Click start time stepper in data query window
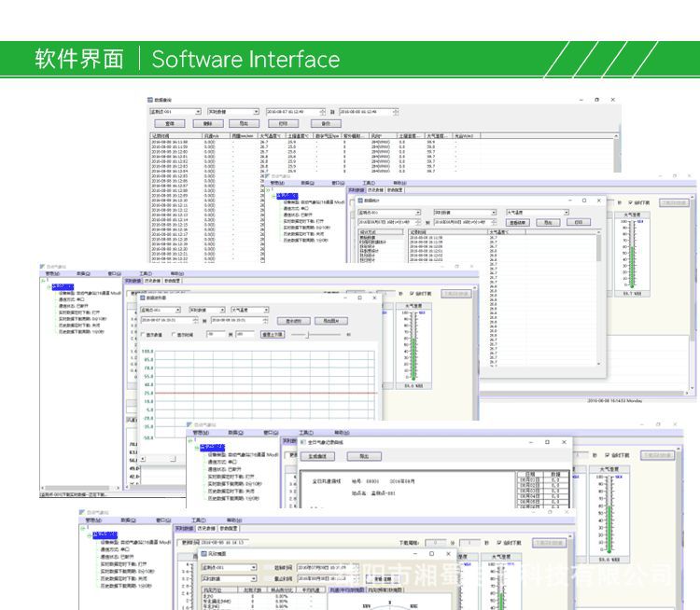Screen dimensions: 700x610 coord(322,112)
